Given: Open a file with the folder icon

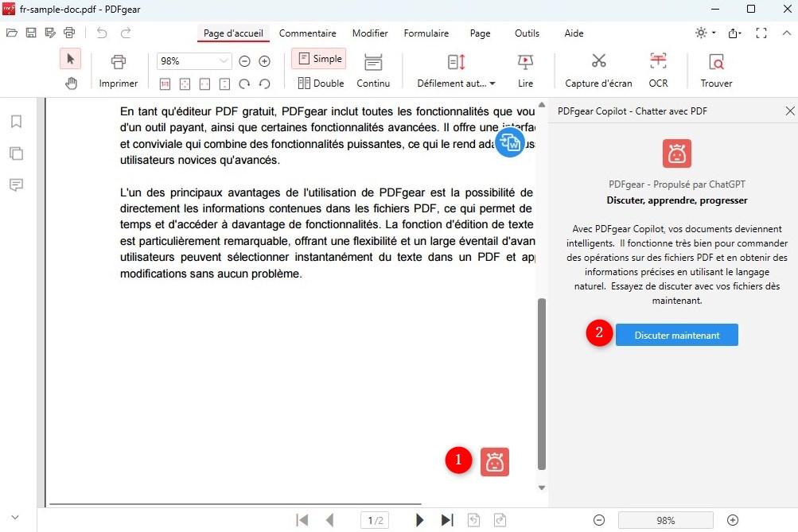Looking at the screenshot, I should pos(12,33).
